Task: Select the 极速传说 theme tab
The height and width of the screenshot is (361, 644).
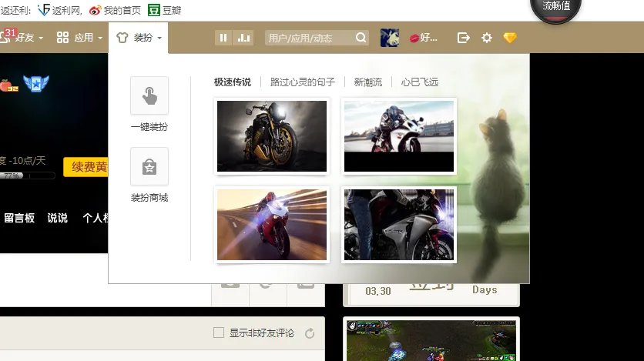Action: coord(233,82)
